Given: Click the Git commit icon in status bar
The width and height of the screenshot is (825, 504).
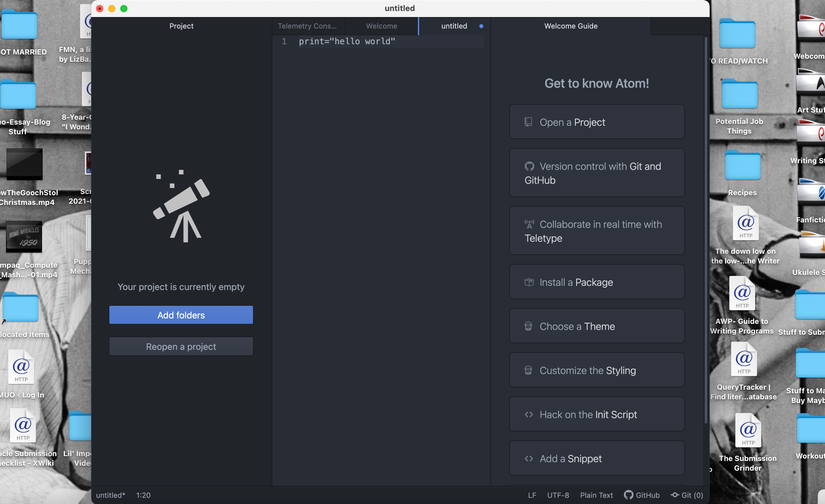Looking at the screenshot, I should pos(675,495).
